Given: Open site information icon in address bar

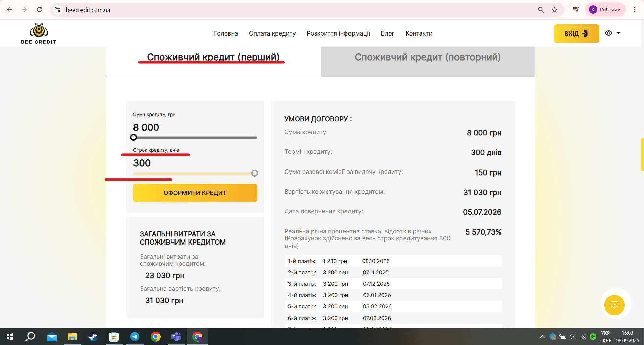Looking at the screenshot, I should (57, 10).
